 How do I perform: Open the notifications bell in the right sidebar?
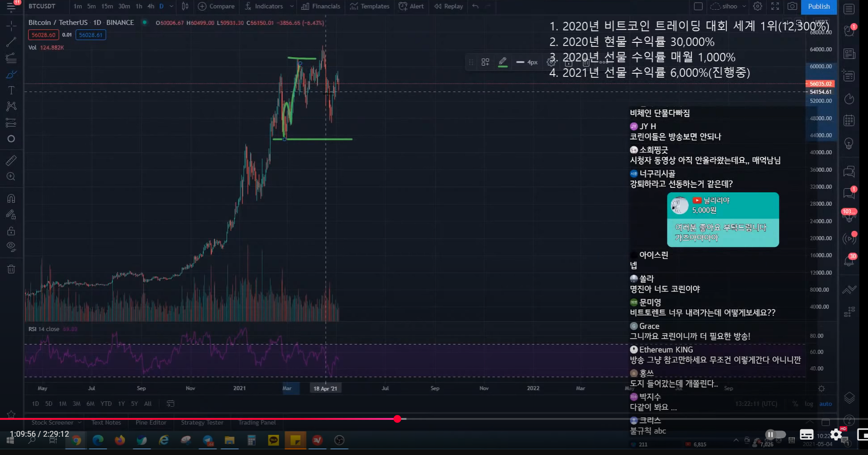849,261
